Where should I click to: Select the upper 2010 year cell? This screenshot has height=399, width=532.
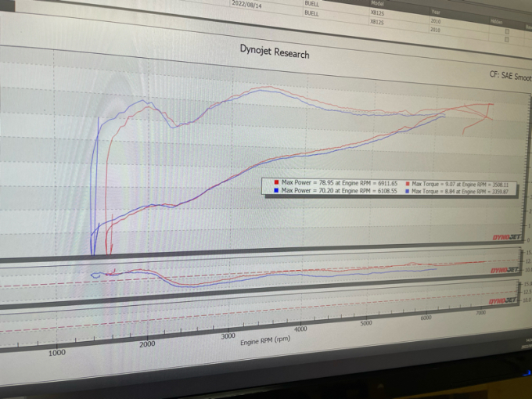click(x=436, y=21)
